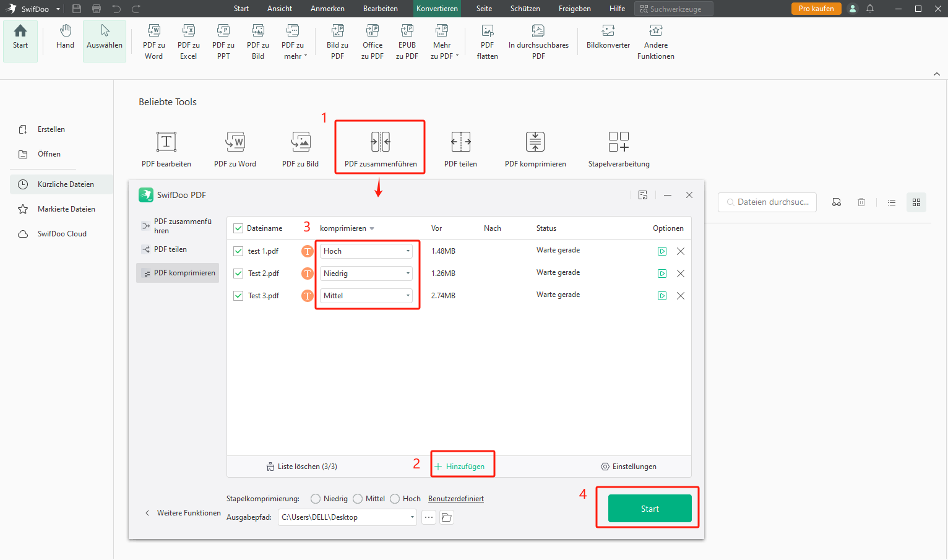Uncheck the Test 2.pdf checkbox

238,274
